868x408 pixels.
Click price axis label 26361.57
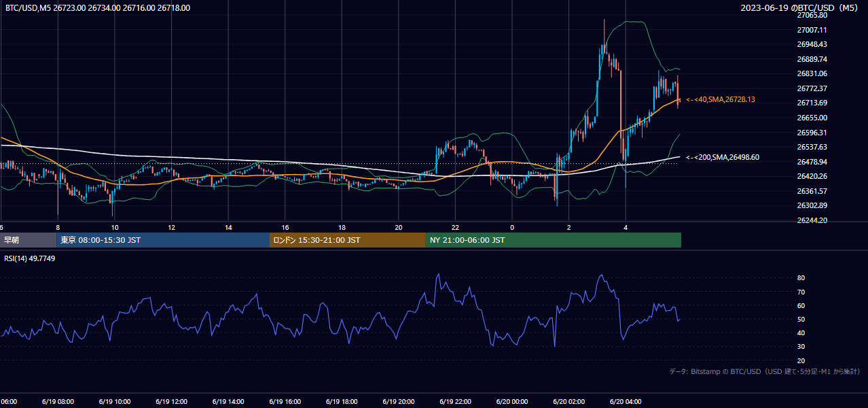point(812,191)
